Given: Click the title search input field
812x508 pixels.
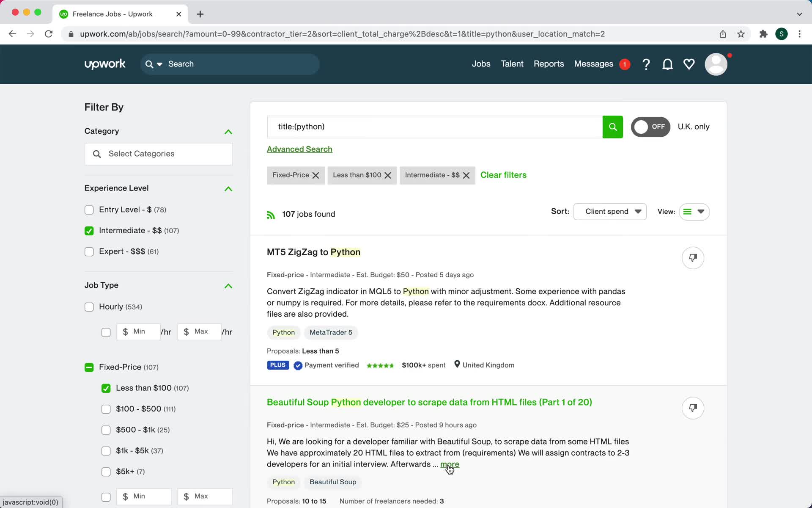Looking at the screenshot, I should point(435,127).
